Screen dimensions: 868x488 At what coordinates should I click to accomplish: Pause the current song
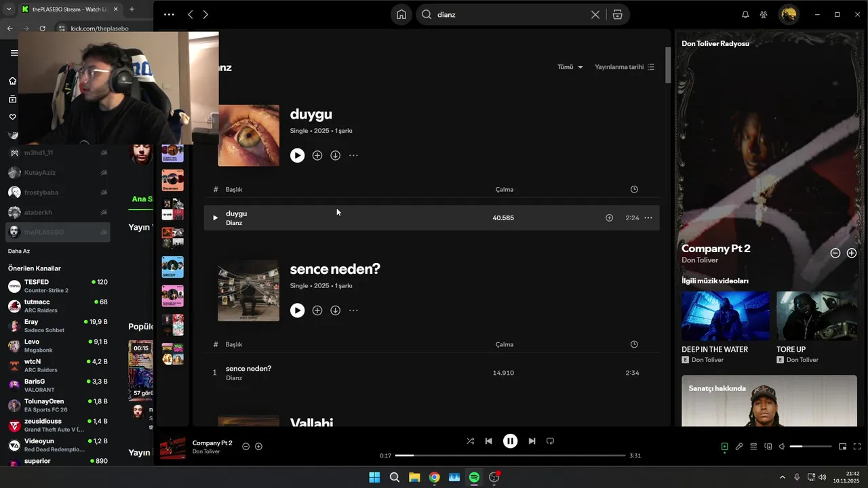[510, 441]
